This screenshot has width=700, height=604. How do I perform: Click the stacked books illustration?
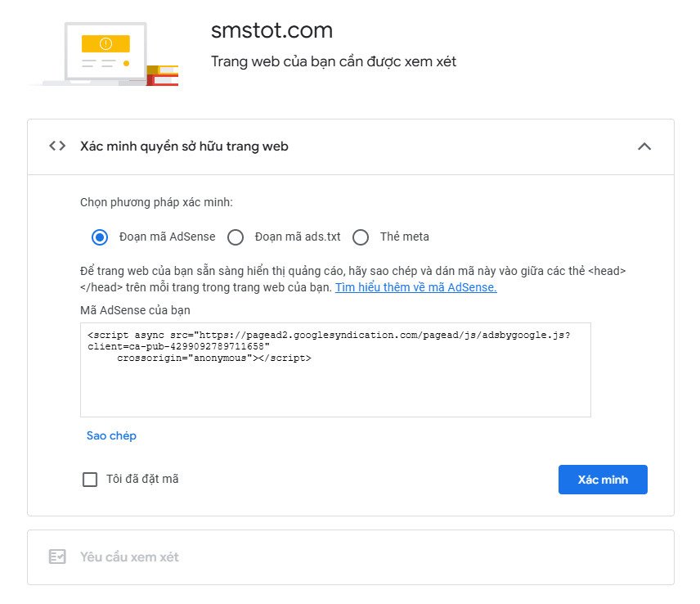point(163,74)
